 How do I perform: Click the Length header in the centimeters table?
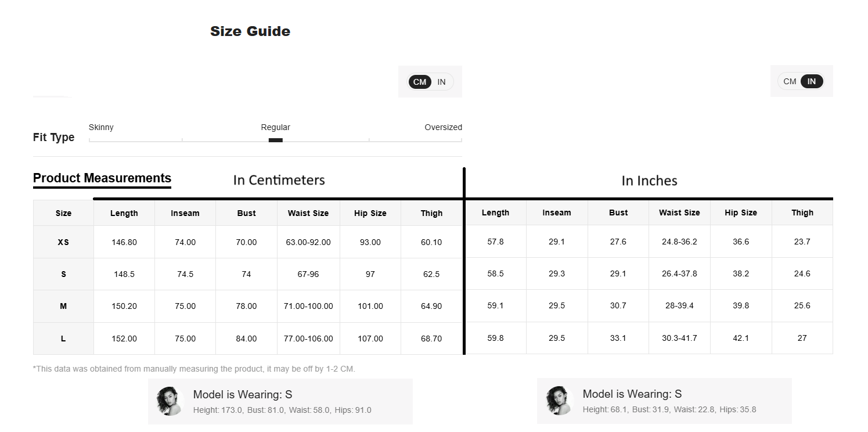pos(124,213)
